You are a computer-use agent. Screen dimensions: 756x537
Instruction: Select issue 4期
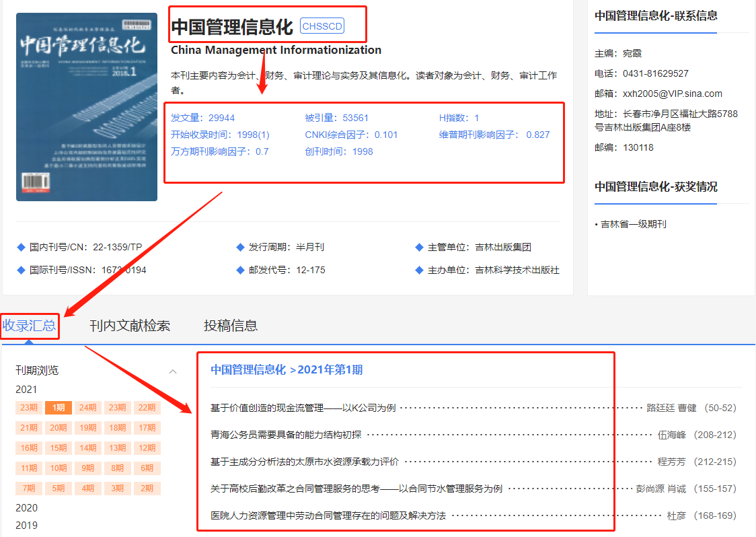coord(87,489)
